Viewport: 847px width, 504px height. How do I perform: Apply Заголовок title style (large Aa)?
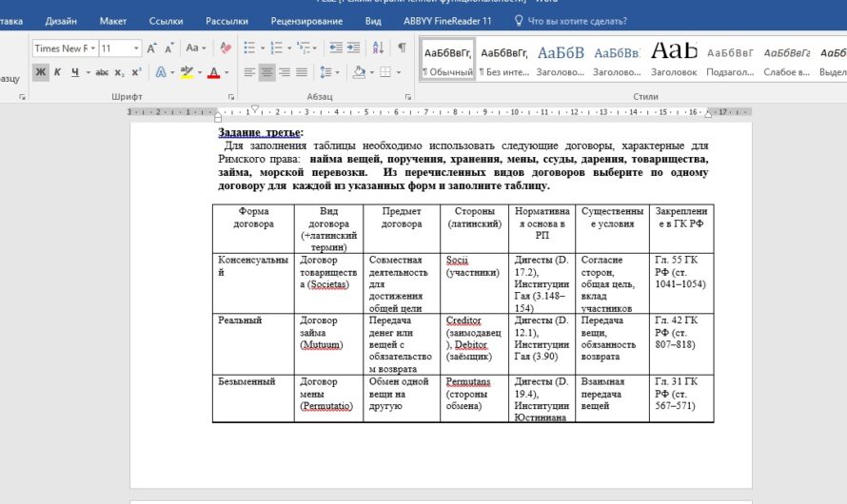tap(674, 59)
